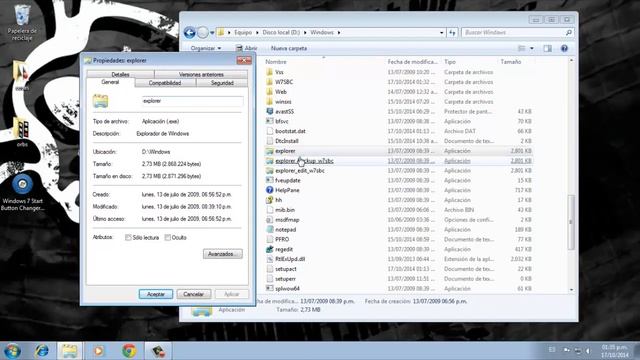Switch to the Seguridad tab

[222, 83]
